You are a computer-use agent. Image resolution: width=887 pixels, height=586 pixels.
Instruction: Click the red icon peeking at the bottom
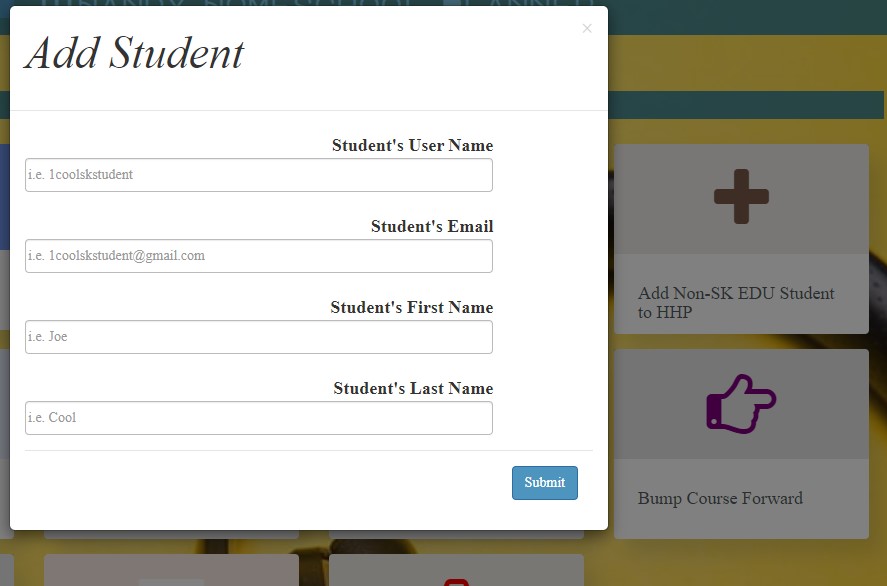(x=456, y=580)
